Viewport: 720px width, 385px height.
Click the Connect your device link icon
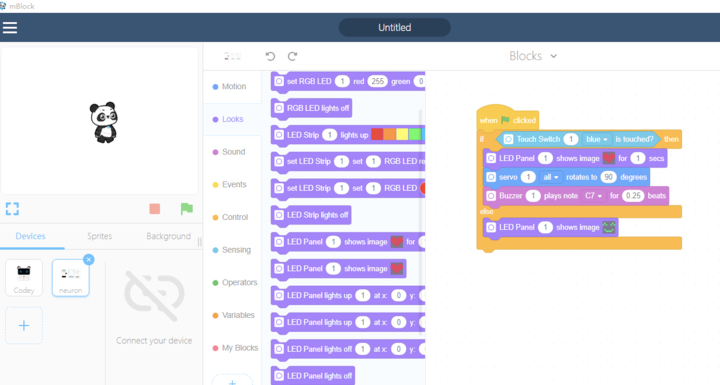click(x=154, y=296)
